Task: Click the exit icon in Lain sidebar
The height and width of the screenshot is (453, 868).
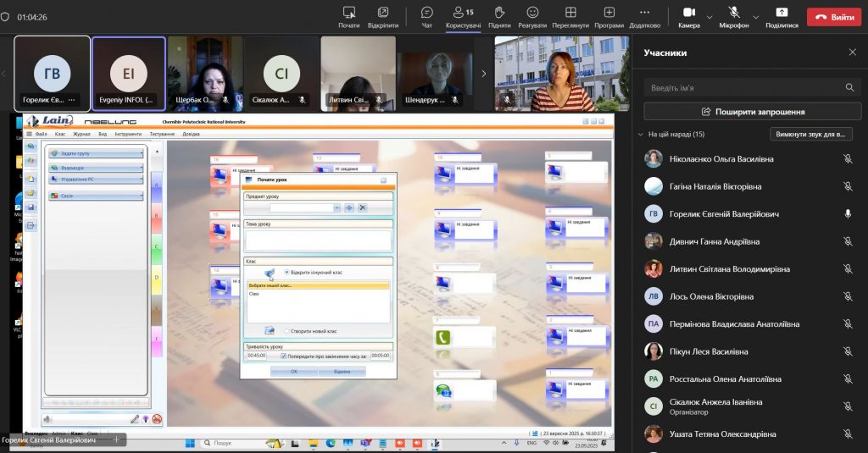Action: (x=31, y=225)
